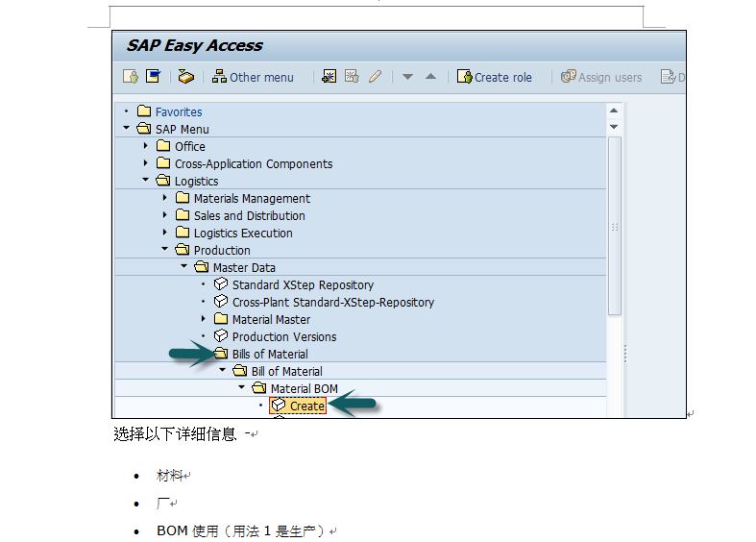Click the Move Favorites down arrow
The width and height of the screenshot is (756, 542).
click(x=407, y=77)
